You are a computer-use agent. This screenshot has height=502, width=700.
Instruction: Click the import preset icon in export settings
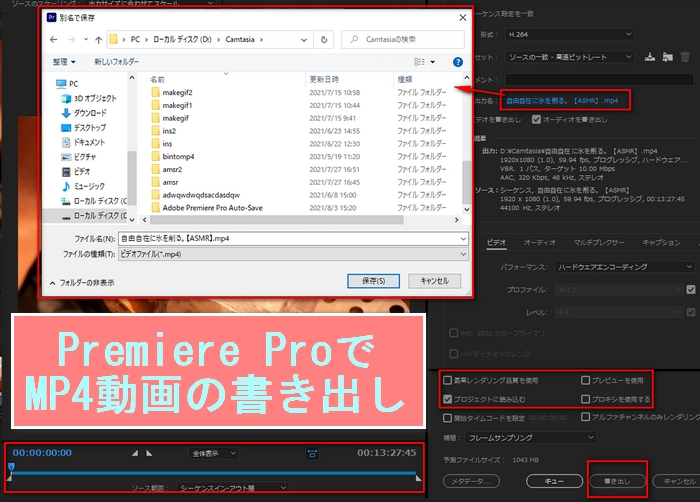click(667, 57)
